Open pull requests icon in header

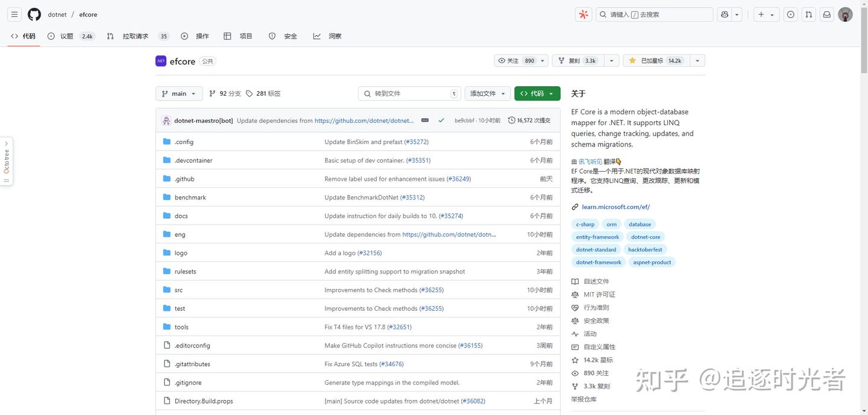[809, 14]
